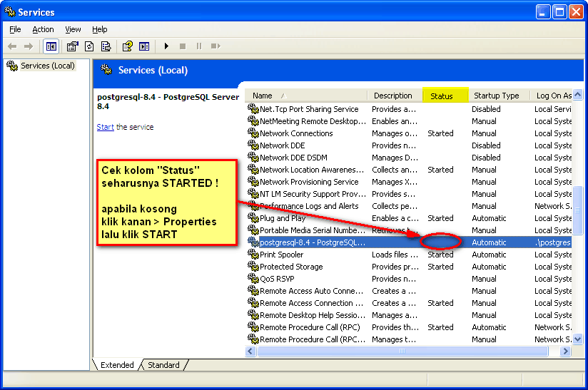Sort by the Description column header

pyautogui.click(x=395, y=96)
